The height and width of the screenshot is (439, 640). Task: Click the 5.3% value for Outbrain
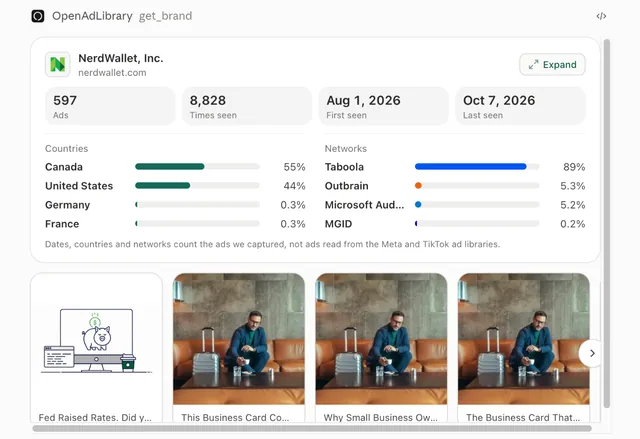point(572,186)
